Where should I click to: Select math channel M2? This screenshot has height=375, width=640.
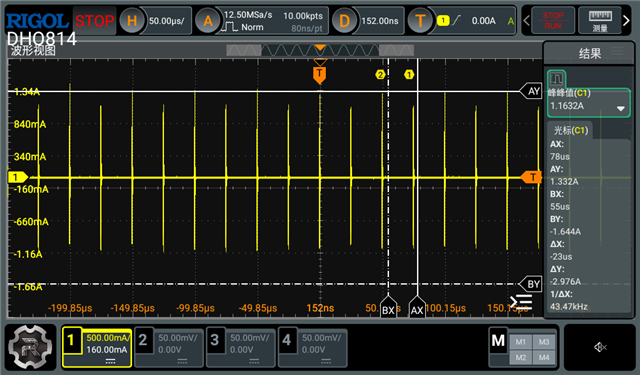tap(520, 357)
